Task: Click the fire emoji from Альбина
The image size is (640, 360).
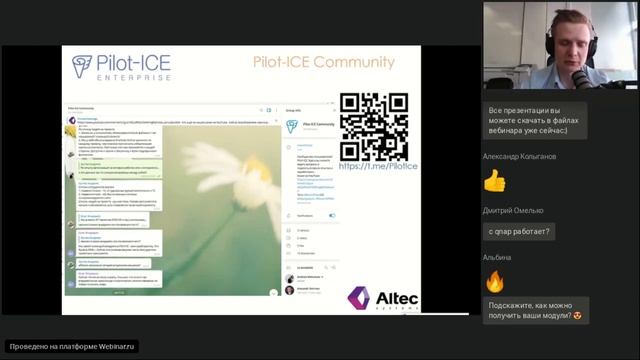Action: click(495, 282)
